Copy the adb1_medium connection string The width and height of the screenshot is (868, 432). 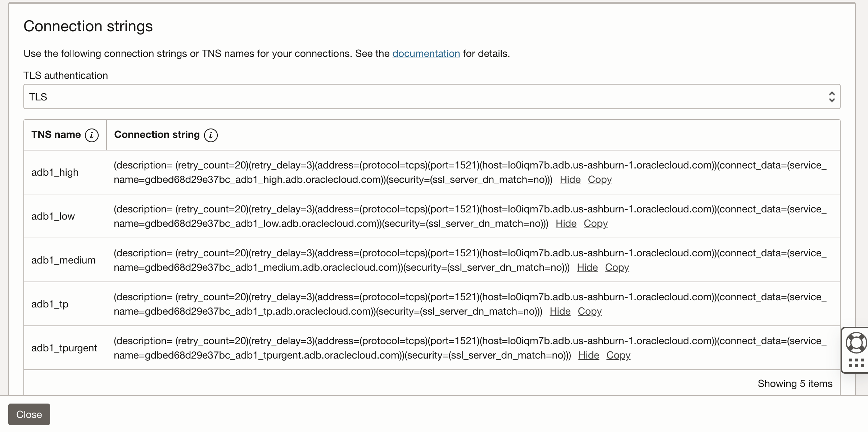[617, 267]
